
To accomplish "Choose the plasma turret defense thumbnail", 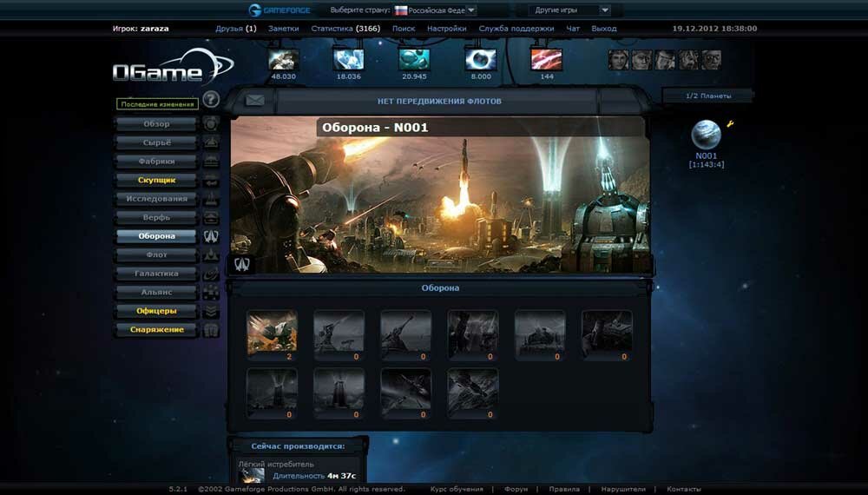I will click(x=607, y=332).
